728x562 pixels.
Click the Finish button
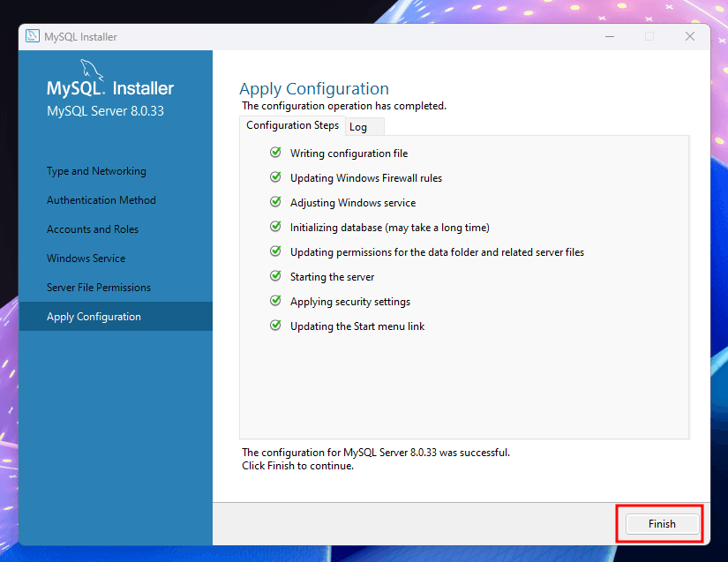coord(662,524)
